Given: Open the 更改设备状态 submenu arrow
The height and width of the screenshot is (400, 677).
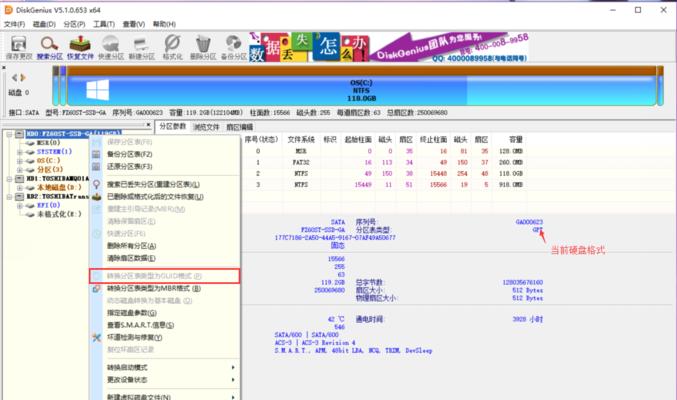Looking at the screenshot, I should pyautogui.click(x=233, y=380).
